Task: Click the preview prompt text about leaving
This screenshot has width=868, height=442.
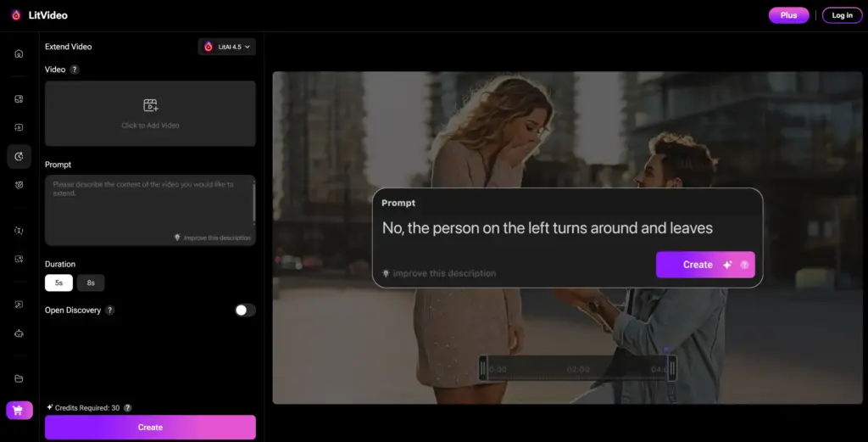Action: (548, 227)
